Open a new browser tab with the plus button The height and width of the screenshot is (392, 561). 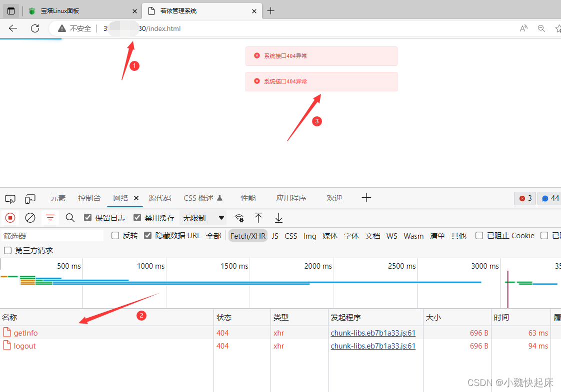271,11
